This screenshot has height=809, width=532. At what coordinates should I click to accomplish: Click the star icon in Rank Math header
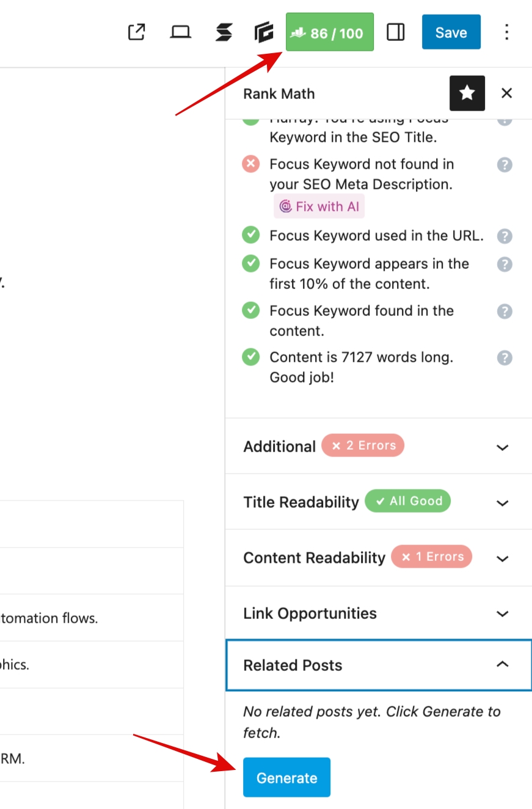point(467,93)
